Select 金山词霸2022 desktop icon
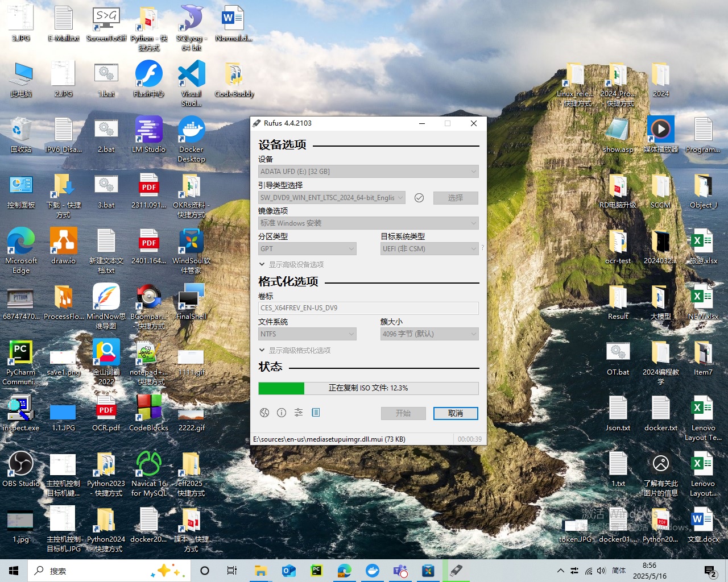Screen dimensions: 728x582 click(106, 363)
